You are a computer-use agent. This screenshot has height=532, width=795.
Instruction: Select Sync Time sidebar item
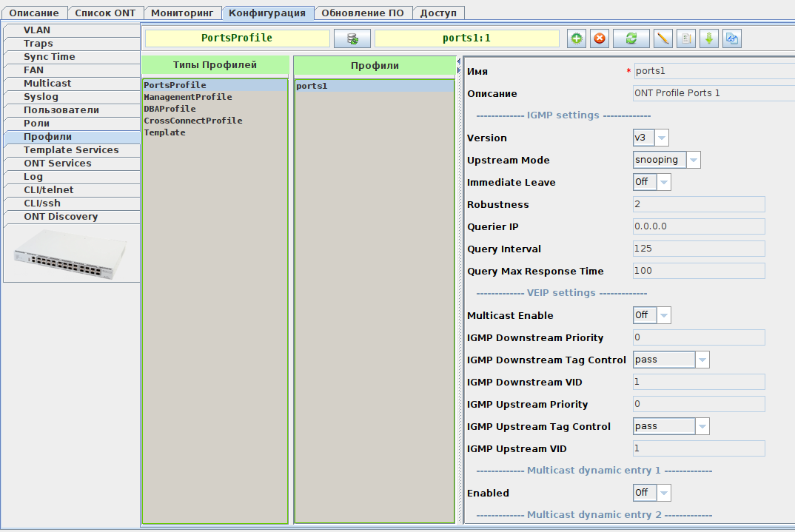coord(72,57)
